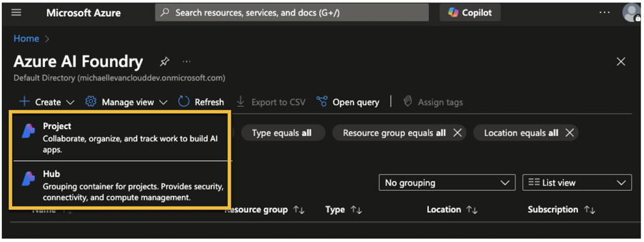Click the Project entry's Foundry icon
Image resolution: width=644 pixels, height=242 pixels.
tap(29, 131)
